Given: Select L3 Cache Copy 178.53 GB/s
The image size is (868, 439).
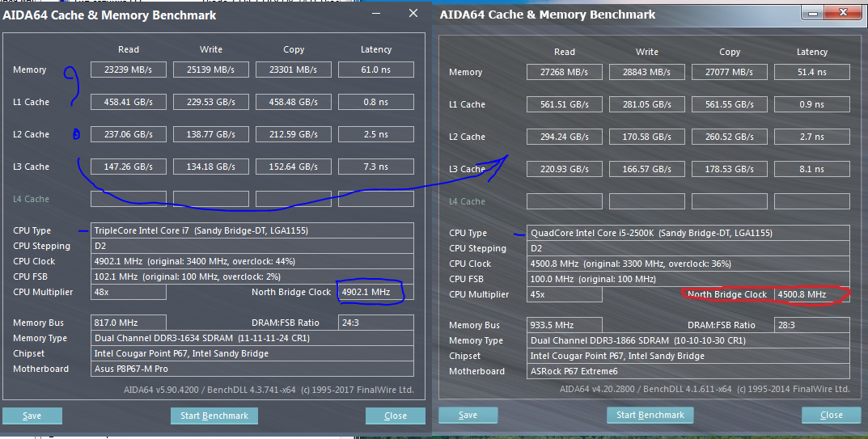Looking at the screenshot, I should [x=729, y=169].
